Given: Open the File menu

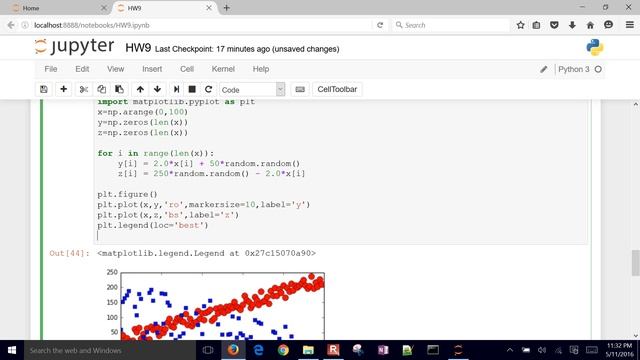Looking at the screenshot, I should tap(51, 69).
